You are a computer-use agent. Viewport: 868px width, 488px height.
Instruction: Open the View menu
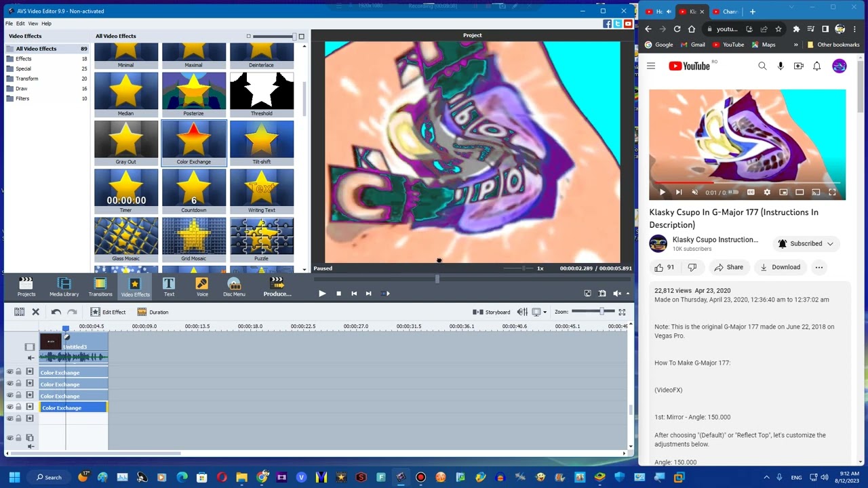33,24
